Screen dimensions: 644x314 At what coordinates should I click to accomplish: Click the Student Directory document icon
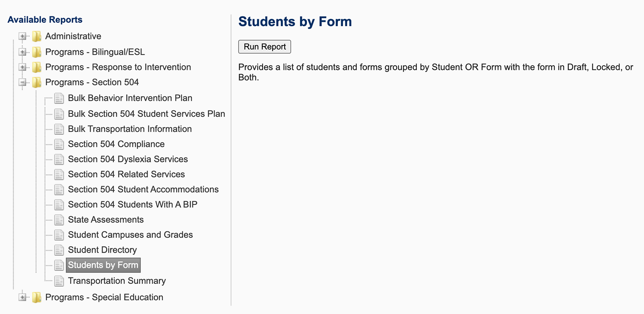(59, 250)
